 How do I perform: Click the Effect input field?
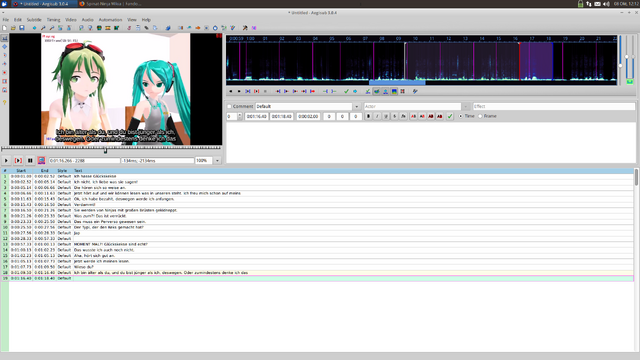click(x=553, y=107)
